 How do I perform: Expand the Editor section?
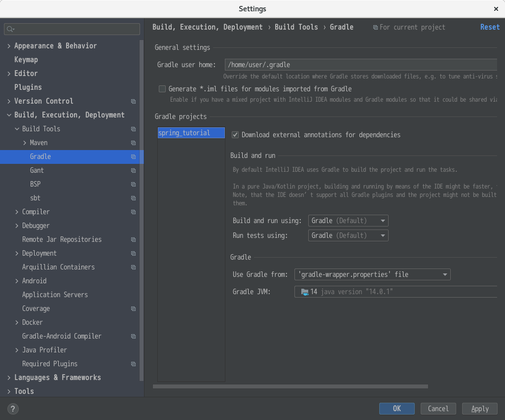(x=9, y=74)
